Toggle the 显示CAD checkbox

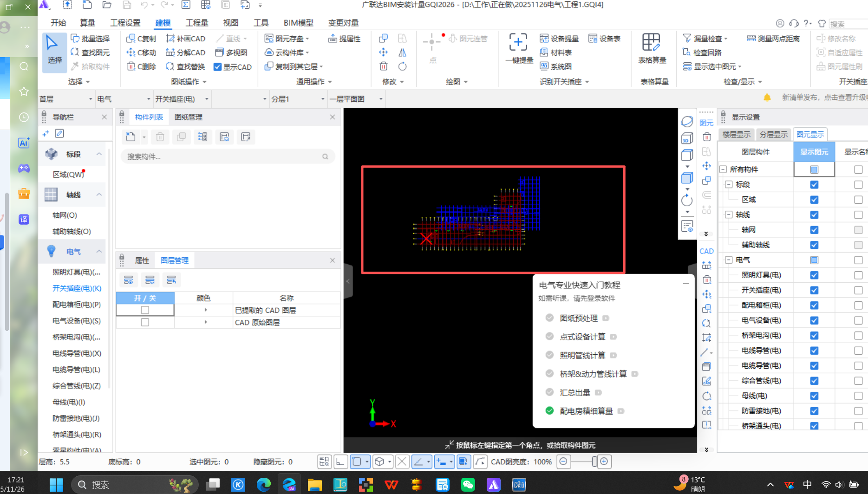(217, 66)
